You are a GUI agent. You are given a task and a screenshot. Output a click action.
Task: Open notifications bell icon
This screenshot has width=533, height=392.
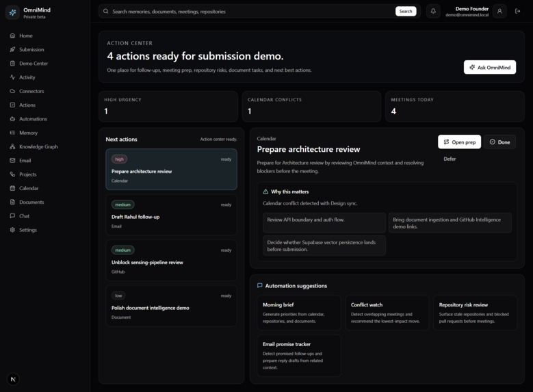pyautogui.click(x=433, y=11)
